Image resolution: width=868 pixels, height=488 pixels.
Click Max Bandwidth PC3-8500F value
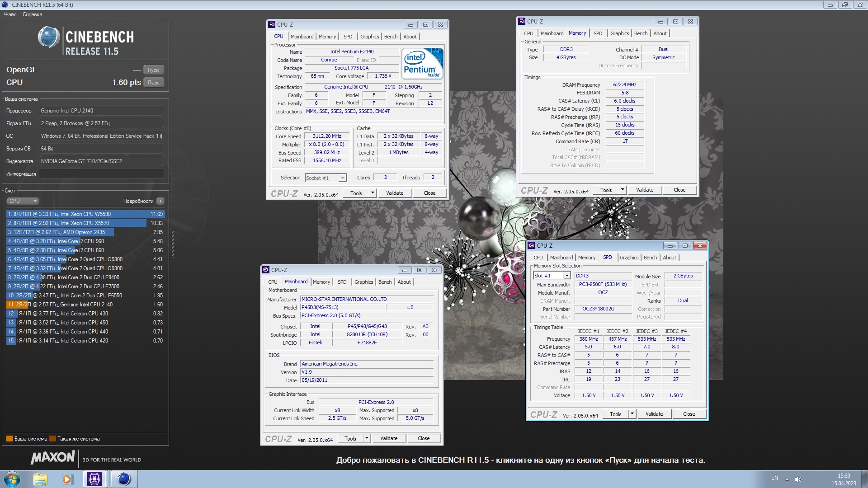click(x=603, y=284)
